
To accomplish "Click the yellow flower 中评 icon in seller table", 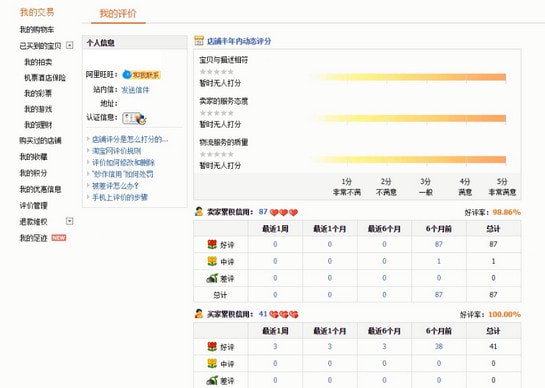I will pos(212,261).
